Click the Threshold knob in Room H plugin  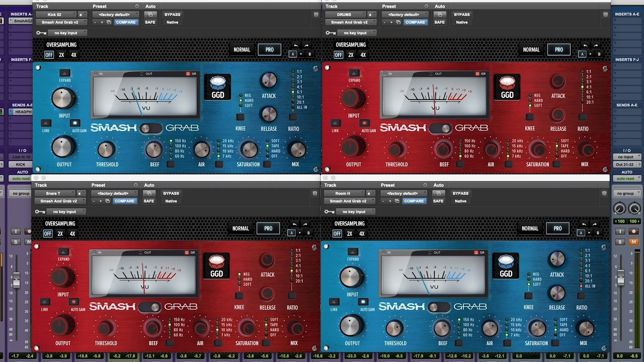click(394, 328)
